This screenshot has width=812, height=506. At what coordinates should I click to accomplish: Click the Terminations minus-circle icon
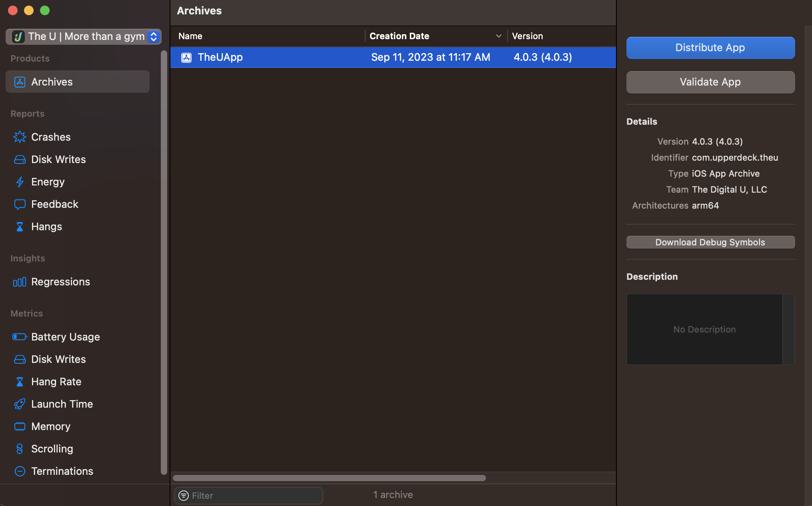[20, 471]
